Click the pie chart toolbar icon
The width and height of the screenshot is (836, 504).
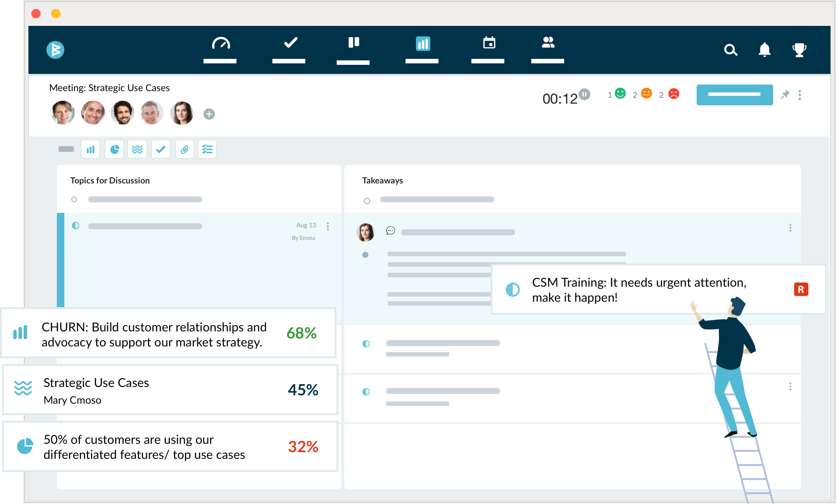coord(114,149)
